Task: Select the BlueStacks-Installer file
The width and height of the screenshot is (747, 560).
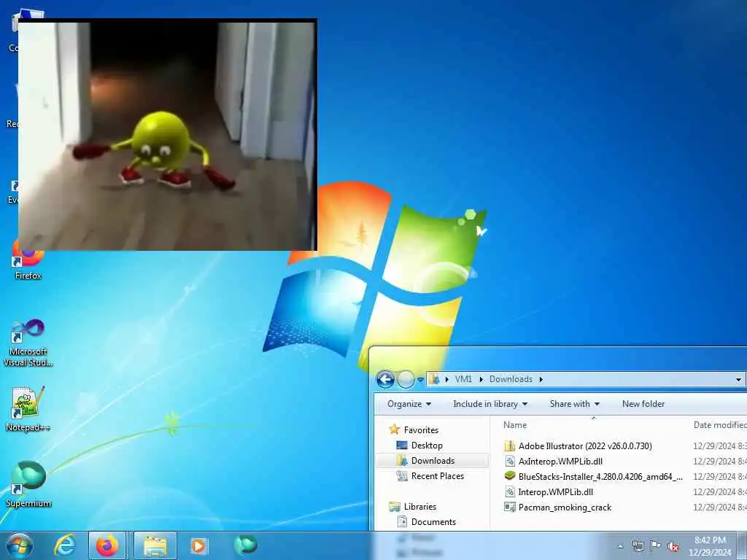Action: [x=600, y=476]
